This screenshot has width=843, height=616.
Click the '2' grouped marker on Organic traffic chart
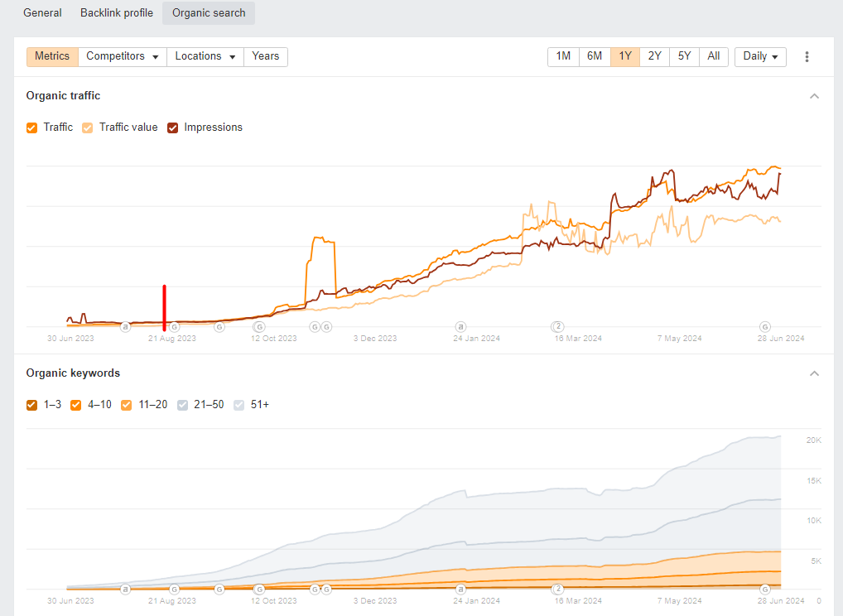pos(558,326)
